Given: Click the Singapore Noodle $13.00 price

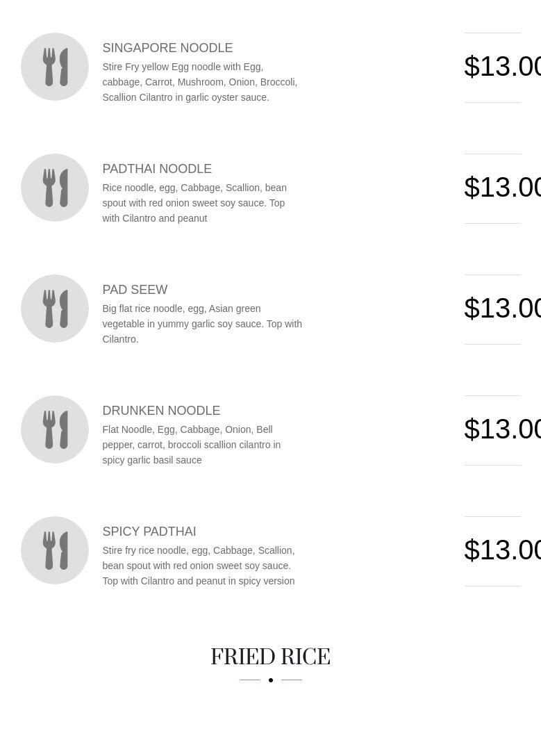Looking at the screenshot, I should tap(503, 67).
